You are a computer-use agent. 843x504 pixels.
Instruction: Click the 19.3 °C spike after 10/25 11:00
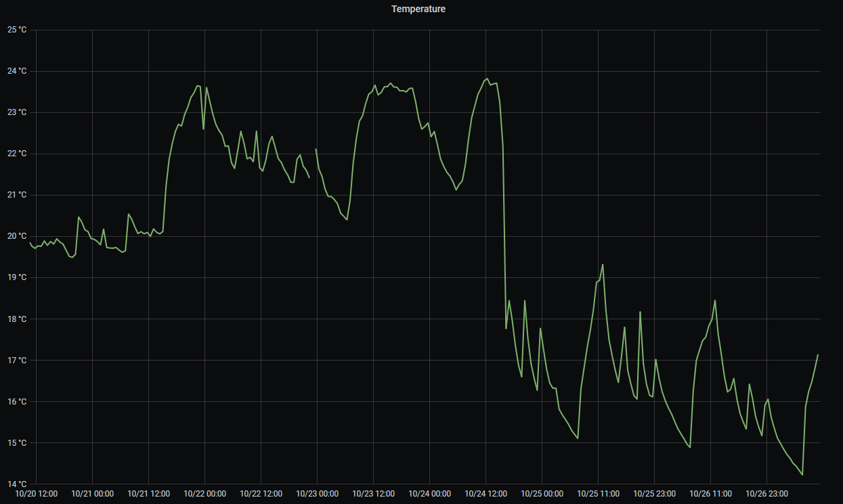coord(603,265)
